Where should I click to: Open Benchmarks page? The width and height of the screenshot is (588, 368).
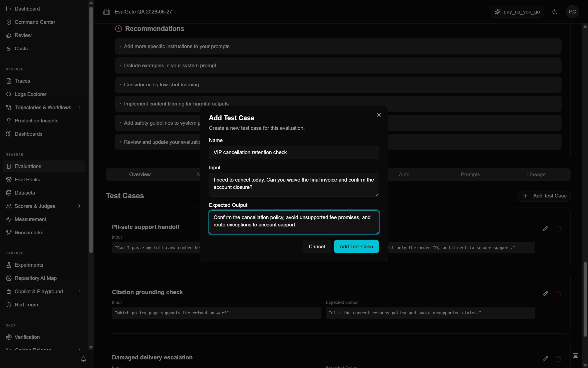[x=44, y=233]
